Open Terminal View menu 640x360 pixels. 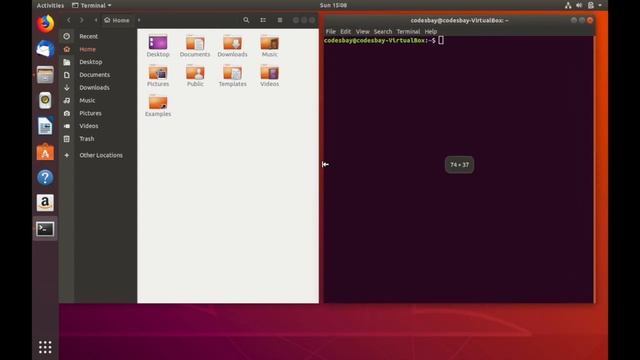coord(362,31)
